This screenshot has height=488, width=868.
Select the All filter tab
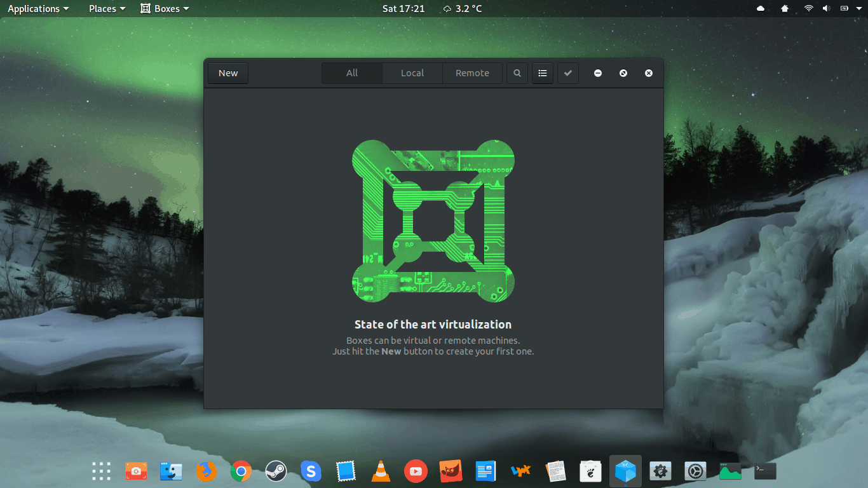click(352, 73)
